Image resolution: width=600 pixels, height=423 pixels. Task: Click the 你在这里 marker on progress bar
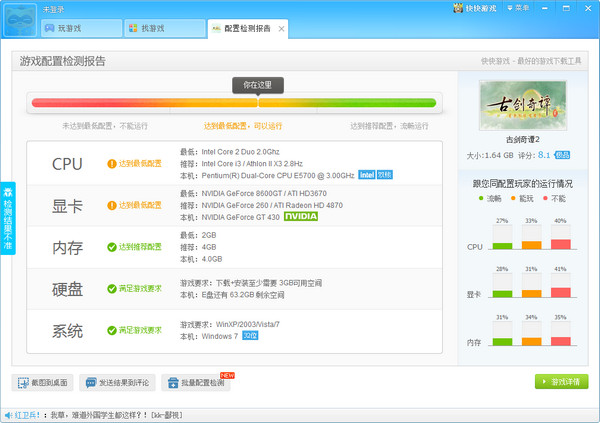click(258, 85)
